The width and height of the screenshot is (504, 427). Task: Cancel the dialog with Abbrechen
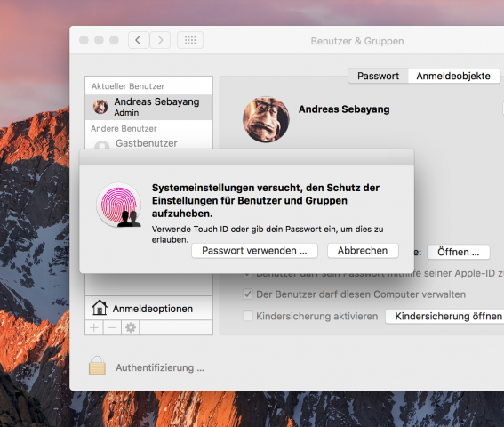point(363,251)
